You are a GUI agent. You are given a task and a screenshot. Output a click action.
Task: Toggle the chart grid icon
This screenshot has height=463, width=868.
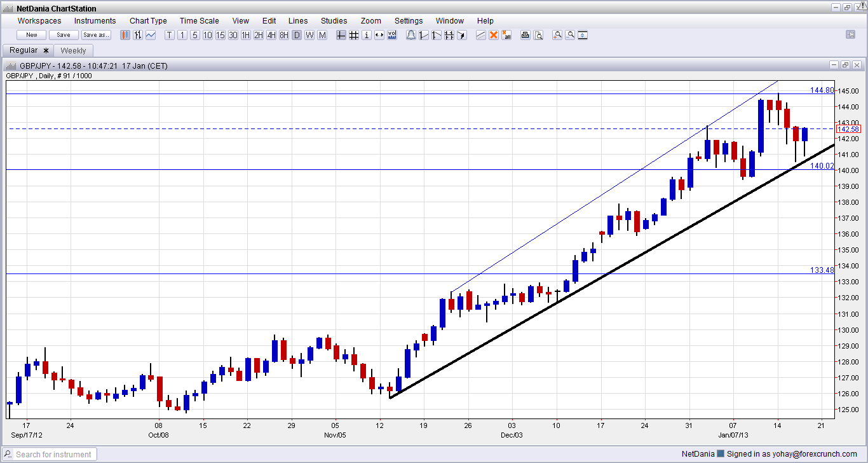354,35
